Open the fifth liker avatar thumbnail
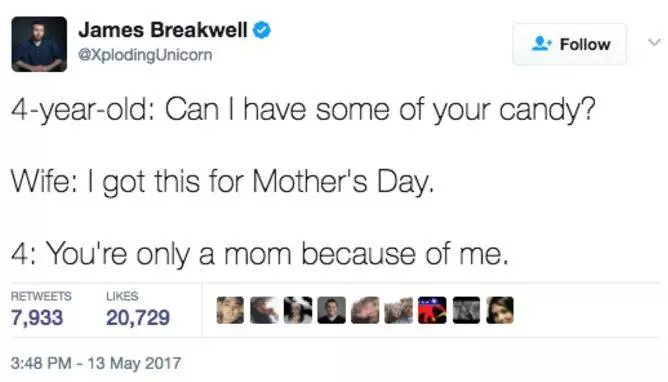Image resolution: width=668 pixels, height=382 pixels. tap(365, 310)
